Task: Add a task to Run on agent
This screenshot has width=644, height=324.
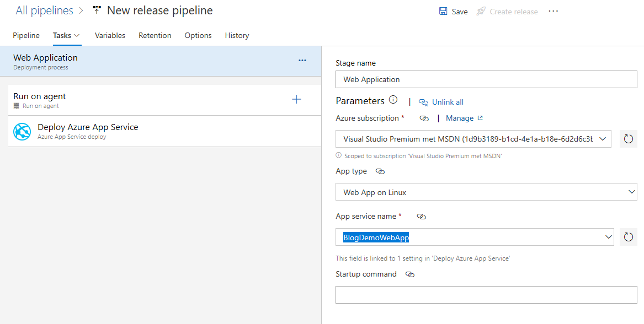Action: pos(296,99)
